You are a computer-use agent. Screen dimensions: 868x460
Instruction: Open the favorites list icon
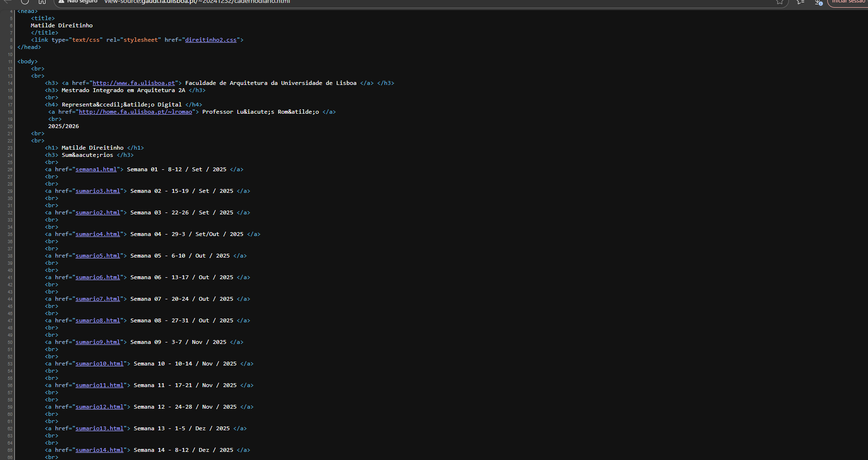[x=800, y=2]
